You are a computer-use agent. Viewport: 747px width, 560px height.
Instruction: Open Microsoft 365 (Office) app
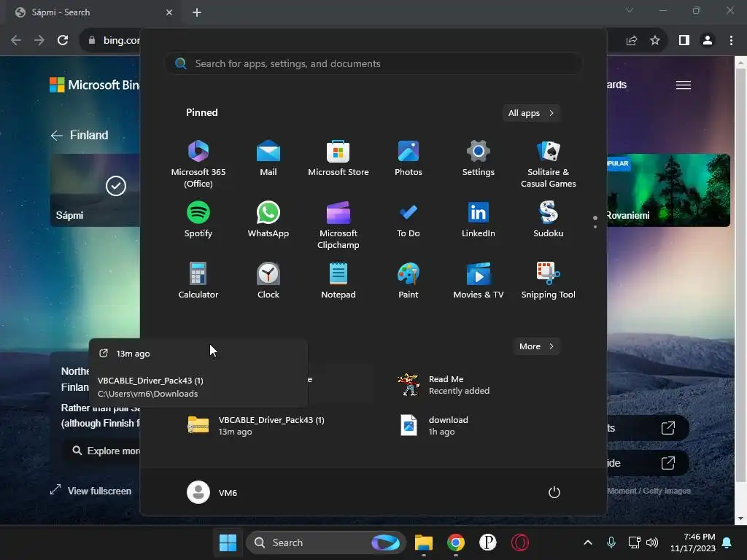[198, 164]
